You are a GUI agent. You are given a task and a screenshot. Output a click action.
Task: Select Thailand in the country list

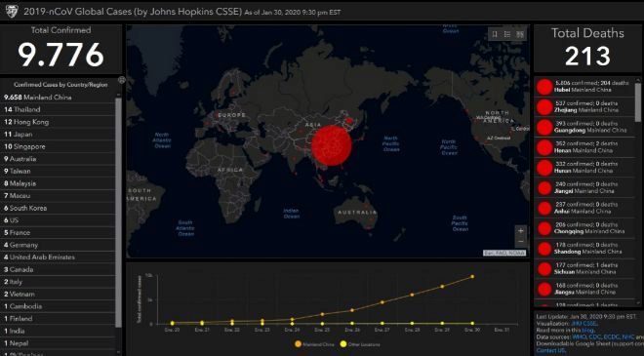(x=58, y=109)
